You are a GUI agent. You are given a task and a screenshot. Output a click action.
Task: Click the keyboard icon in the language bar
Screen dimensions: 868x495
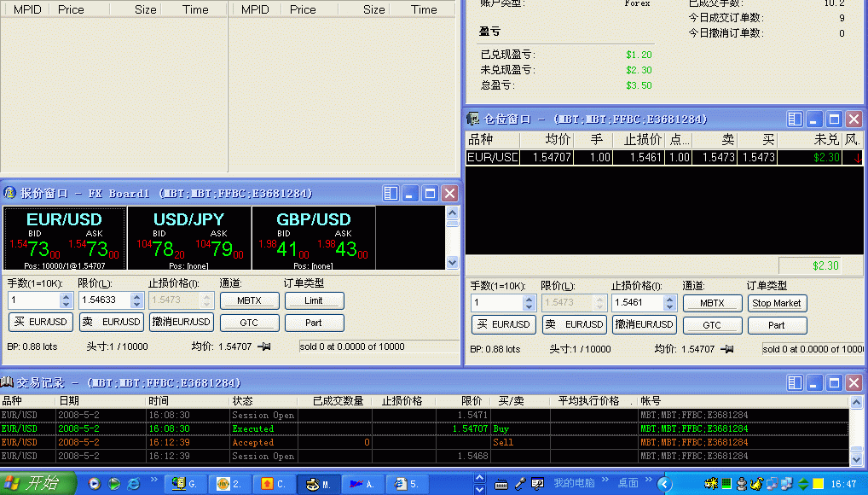click(501, 485)
